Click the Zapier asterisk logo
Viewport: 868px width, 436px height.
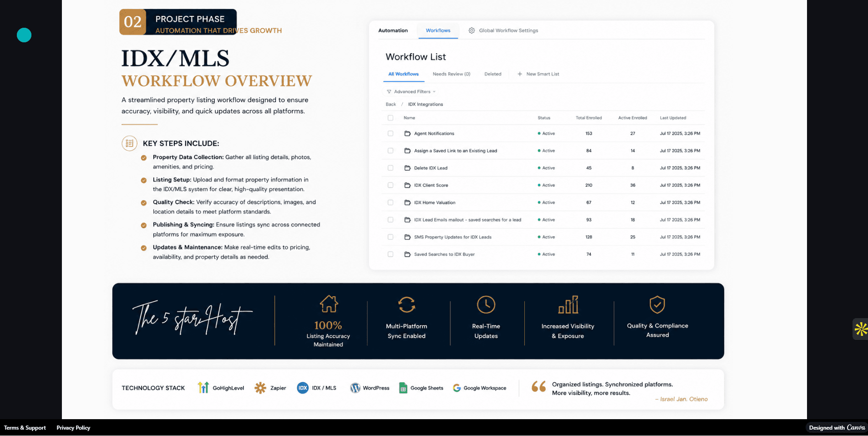pos(260,388)
